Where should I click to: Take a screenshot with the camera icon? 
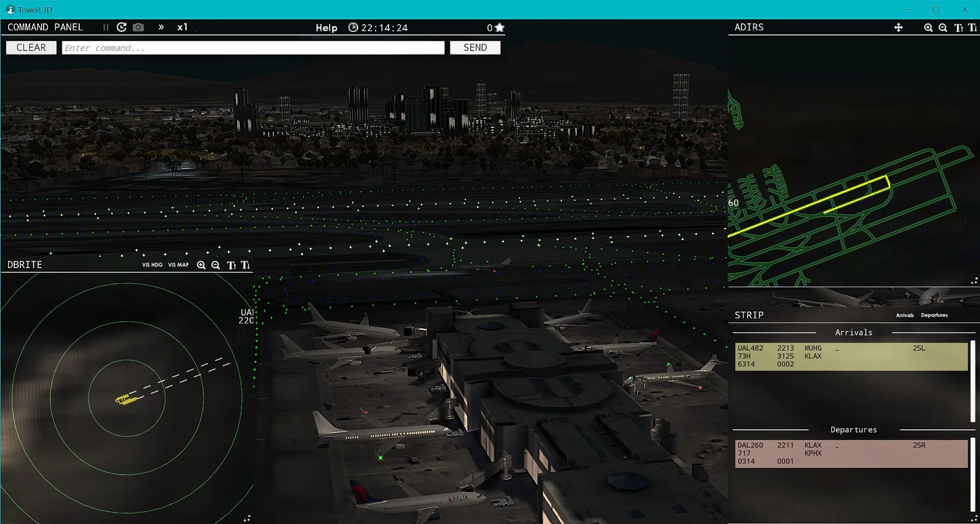(x=138, y=27)
